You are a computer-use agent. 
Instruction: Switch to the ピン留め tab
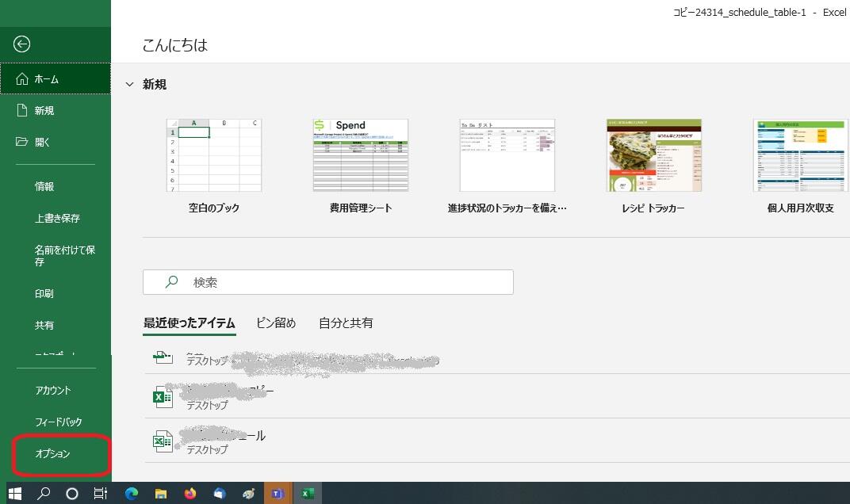(x=276, y=323)
